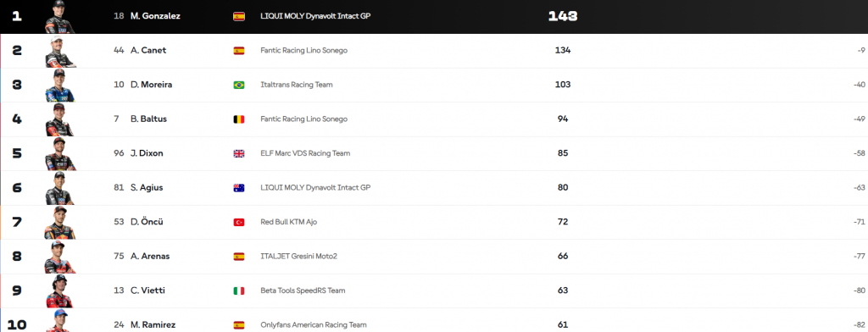Open J. Dixon rider portrait
This screenshot has width=868, height=332.
click(60, 154)
